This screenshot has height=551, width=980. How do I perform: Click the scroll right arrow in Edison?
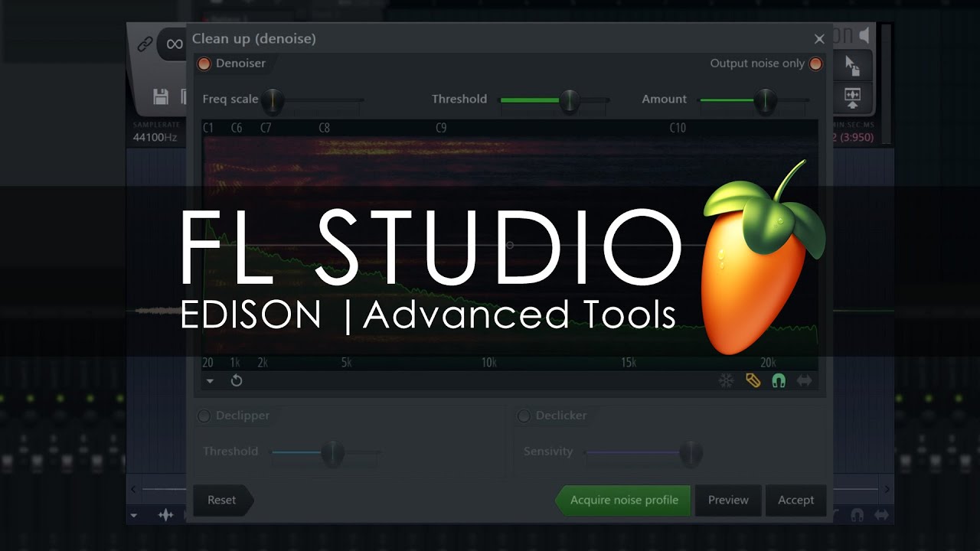coord(887,489)
